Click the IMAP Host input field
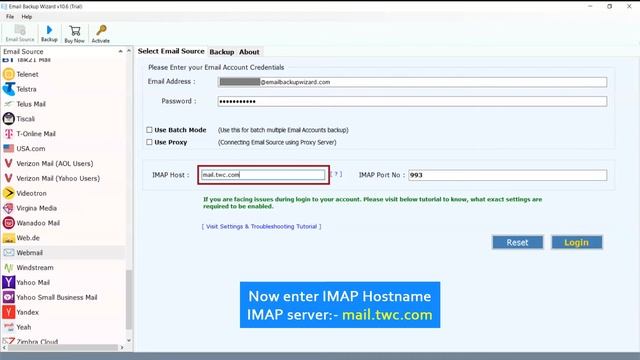Viewport: 640px width, 360px height. [x=263, y=175]
